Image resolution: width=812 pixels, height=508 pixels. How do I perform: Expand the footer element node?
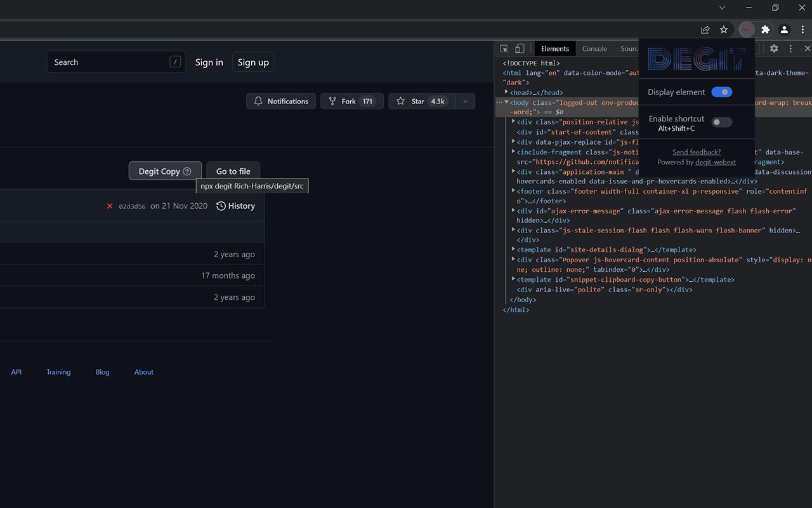pyautogui.click(x=514, y=190)
